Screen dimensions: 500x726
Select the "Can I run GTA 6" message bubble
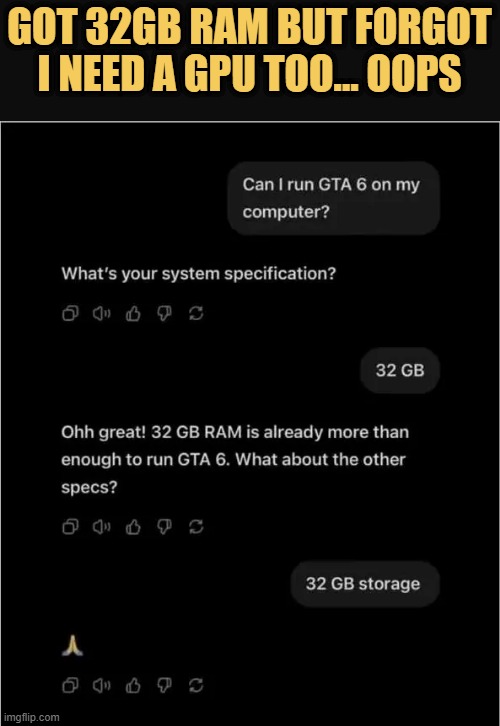(x=333, y=198)
